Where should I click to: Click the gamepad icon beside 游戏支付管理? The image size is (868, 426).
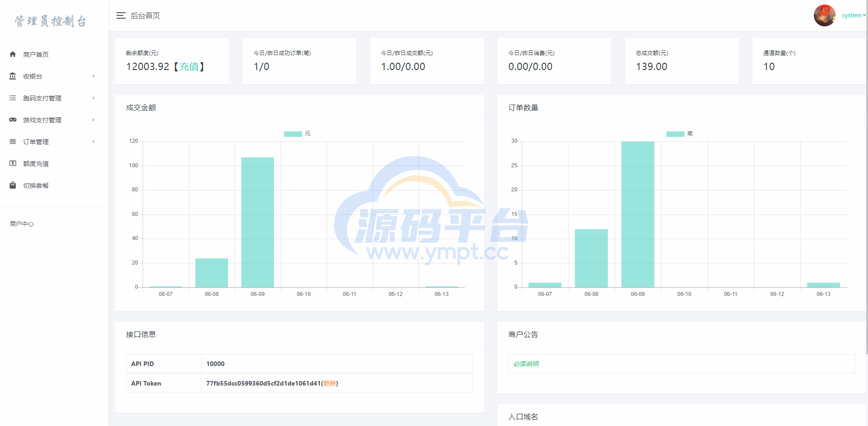pos(13,120)
